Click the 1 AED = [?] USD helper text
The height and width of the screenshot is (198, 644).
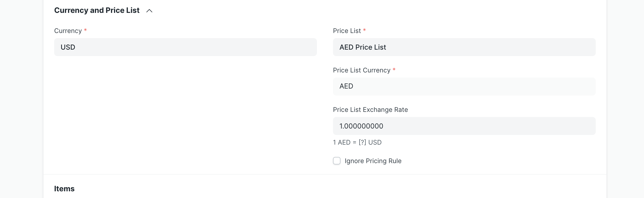pyautogui.click(x=357, y=142)
